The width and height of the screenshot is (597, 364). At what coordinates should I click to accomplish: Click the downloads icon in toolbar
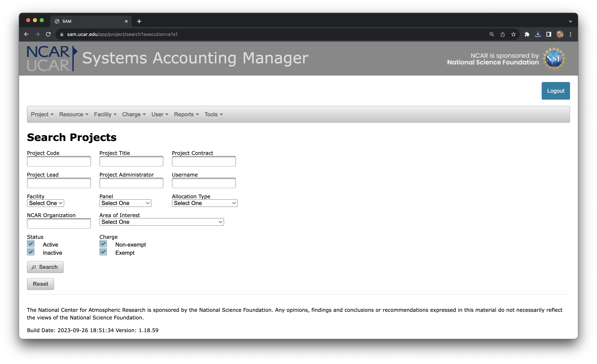(538, 34)
